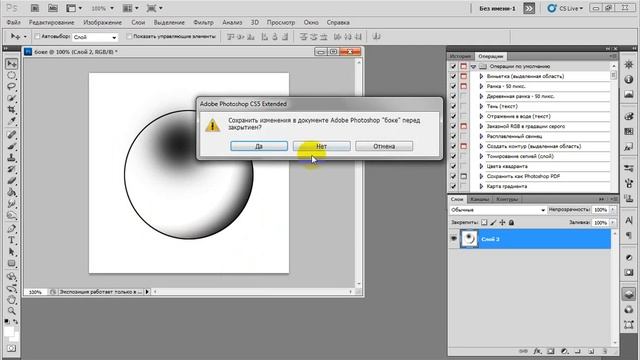Expand the Деревянная рамка action
Screen dimensions: 640x360
tap(481, 96)
